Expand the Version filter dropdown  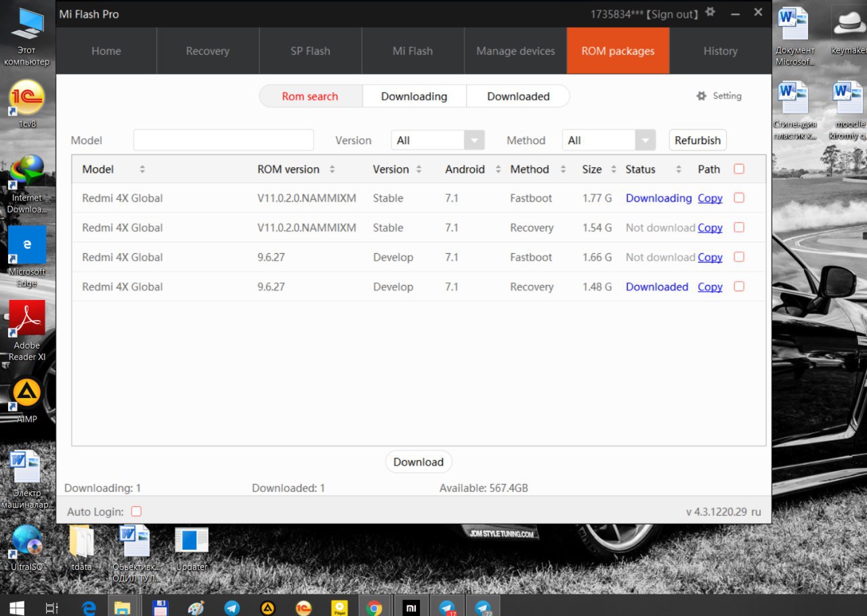[x=474, y=140]
